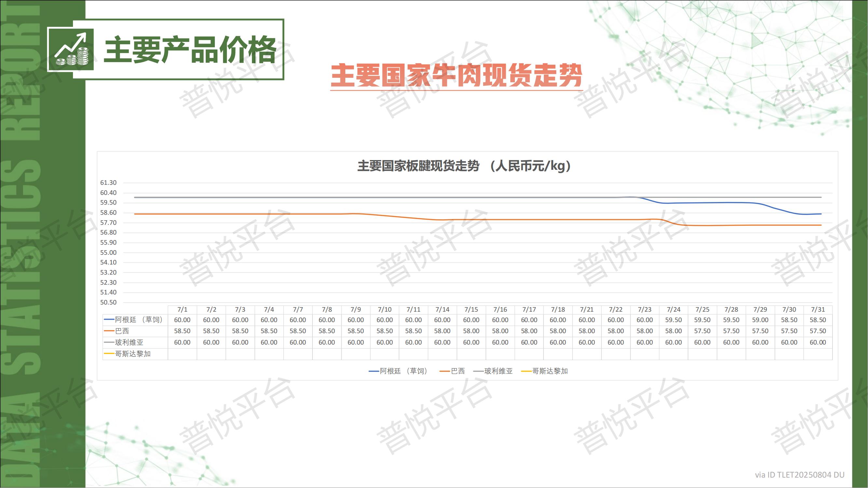The height and width of the screenshot is (488, 868).
Task: Click the yellow 哥斯达黎加 legend entry at the bottom
Action: [x=545, y=372]
